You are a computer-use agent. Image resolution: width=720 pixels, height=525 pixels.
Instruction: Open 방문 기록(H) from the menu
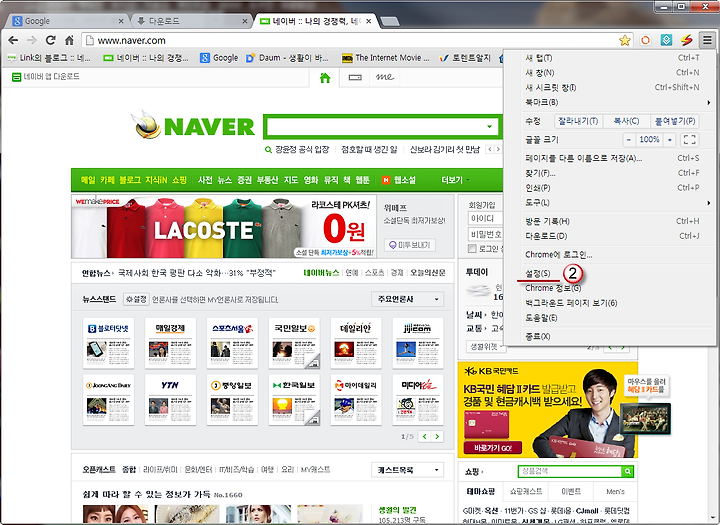coord(547,221)
